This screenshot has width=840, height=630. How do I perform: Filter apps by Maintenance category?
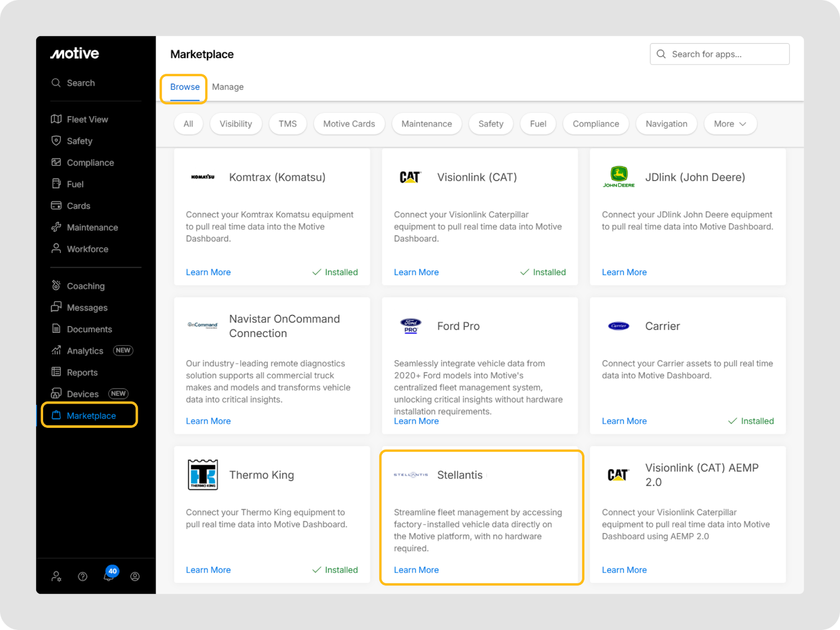pos(426,124)
